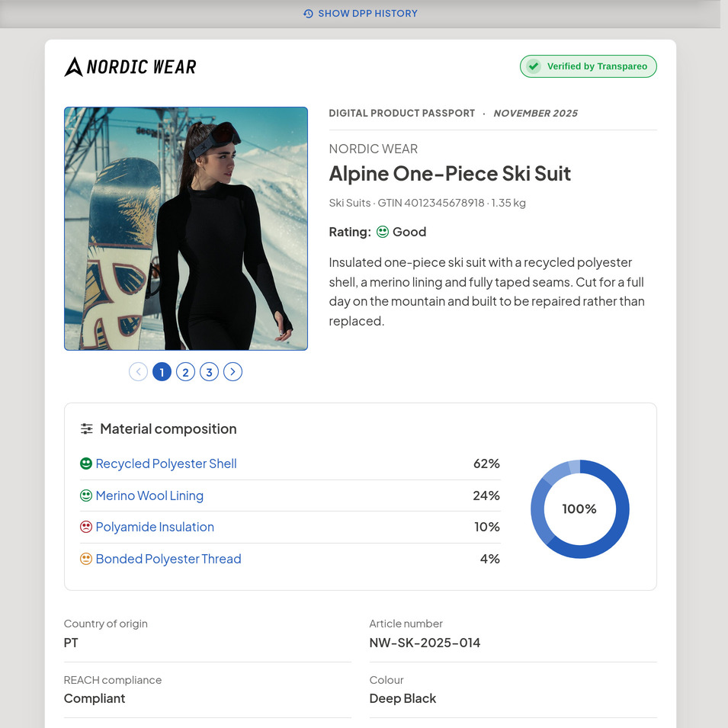Go to previous product image arrow

coord(138,372)
